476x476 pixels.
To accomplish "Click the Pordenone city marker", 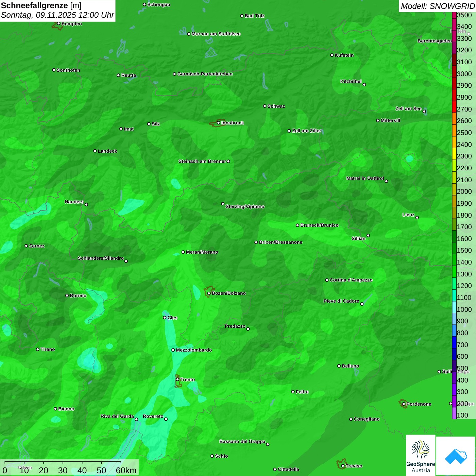I will pyautogui.click(x=404, y=404).
